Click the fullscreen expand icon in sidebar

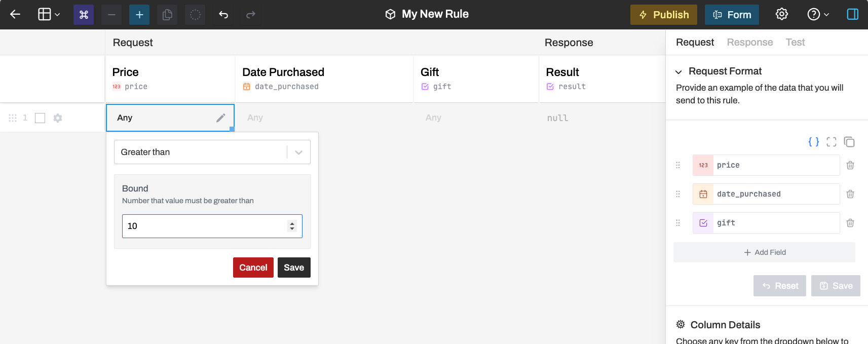click(832, 142)
